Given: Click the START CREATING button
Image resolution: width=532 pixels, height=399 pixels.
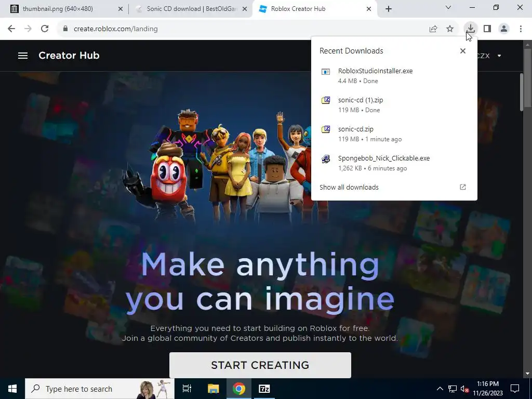Looking at the screenshot, I should pyautogui.click(x=260, y=365).
